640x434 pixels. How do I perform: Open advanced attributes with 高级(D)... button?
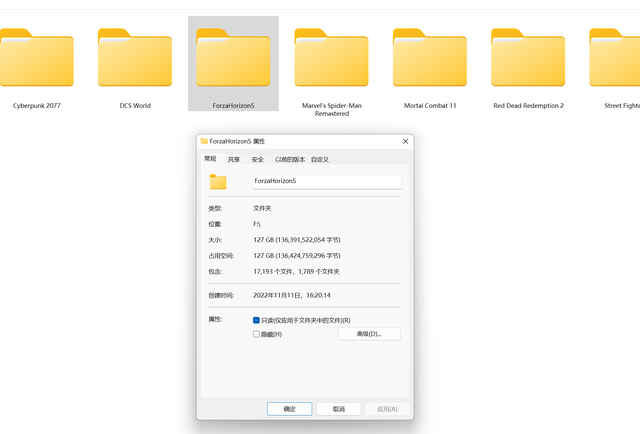pyautogui.click(x=369, y=334)
